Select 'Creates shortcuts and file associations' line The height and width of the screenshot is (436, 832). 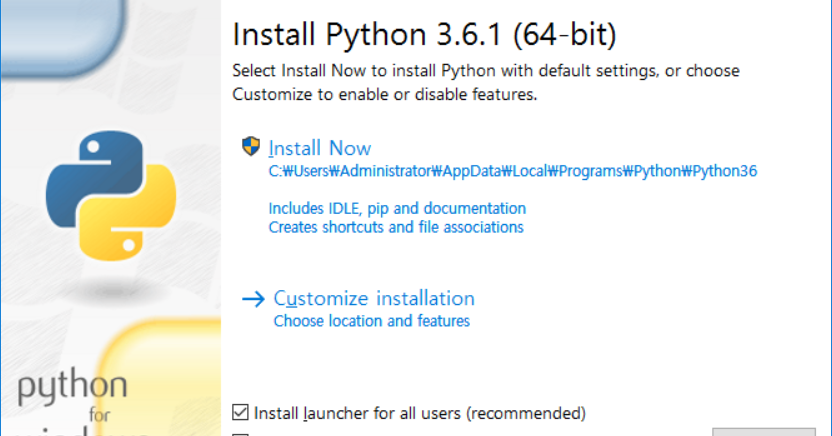pos(396,228)
